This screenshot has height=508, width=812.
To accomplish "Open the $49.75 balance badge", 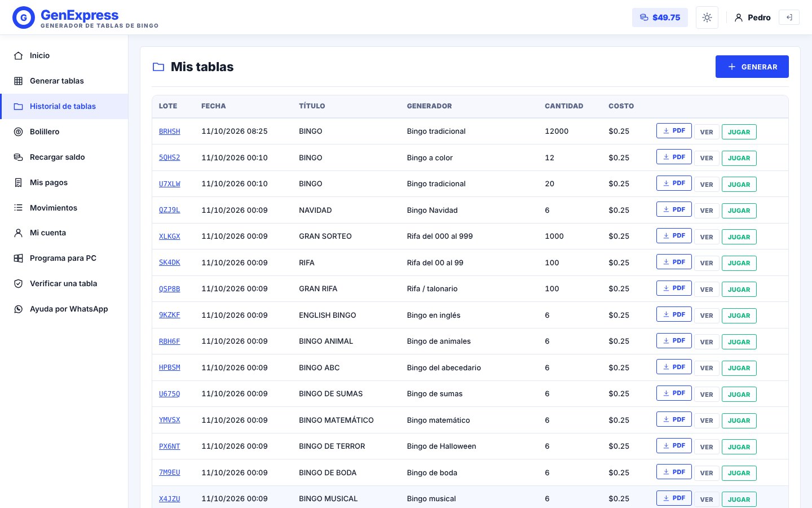I will click(x=660, y=17).
